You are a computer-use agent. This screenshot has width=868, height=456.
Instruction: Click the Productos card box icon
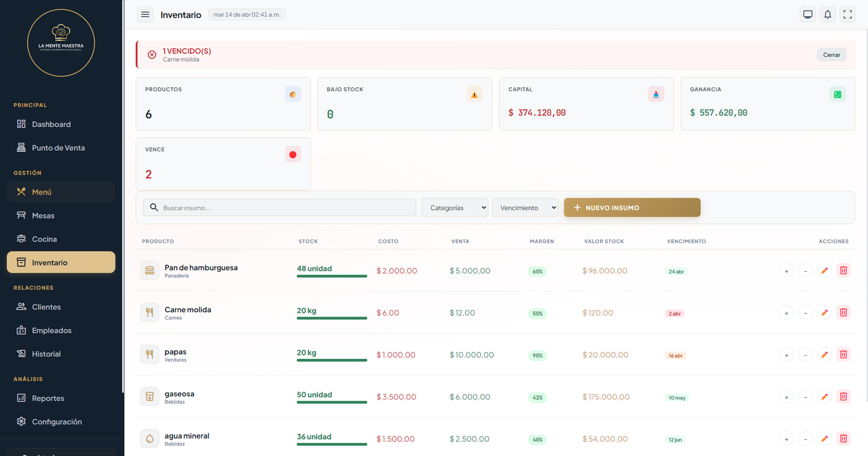coord(293,94)
